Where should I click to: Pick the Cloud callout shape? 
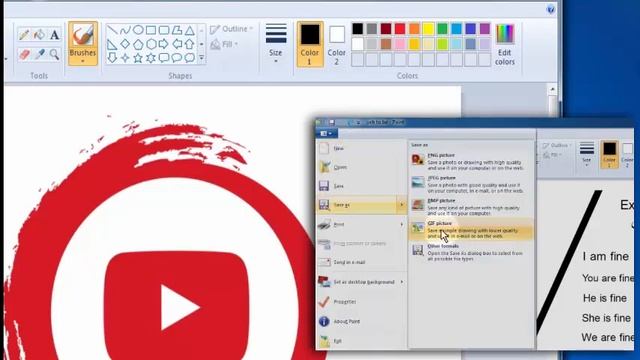tap(190, 58)
